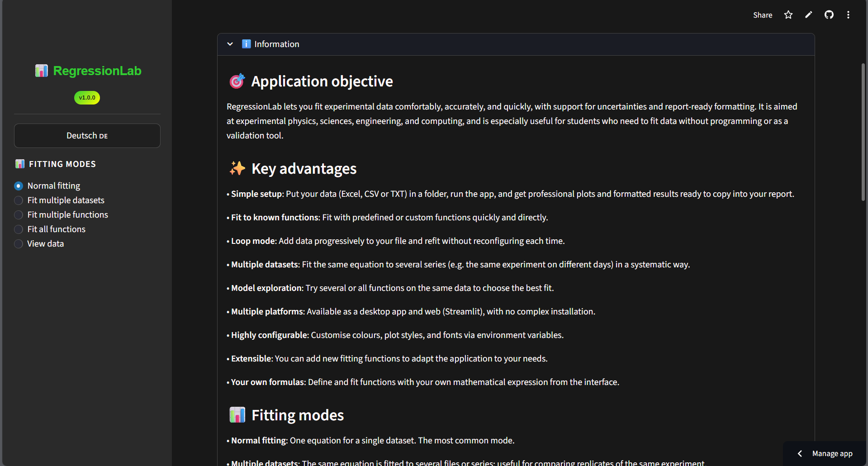Click the "Multiple datasets" advantage bullet text
This screenshot has width=868, height=466.
click(265, 265)
